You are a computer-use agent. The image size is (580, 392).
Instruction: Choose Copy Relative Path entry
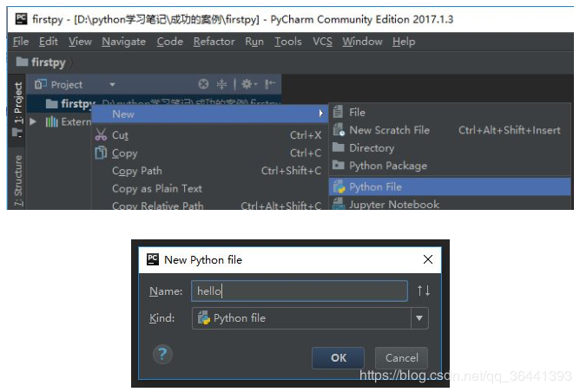pos(210,205)
